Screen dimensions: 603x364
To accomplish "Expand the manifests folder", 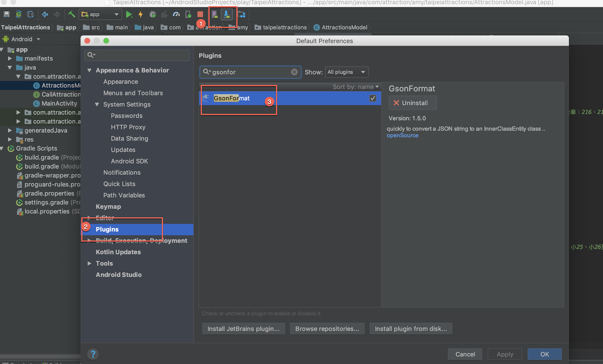I will (x=10, y=58).
